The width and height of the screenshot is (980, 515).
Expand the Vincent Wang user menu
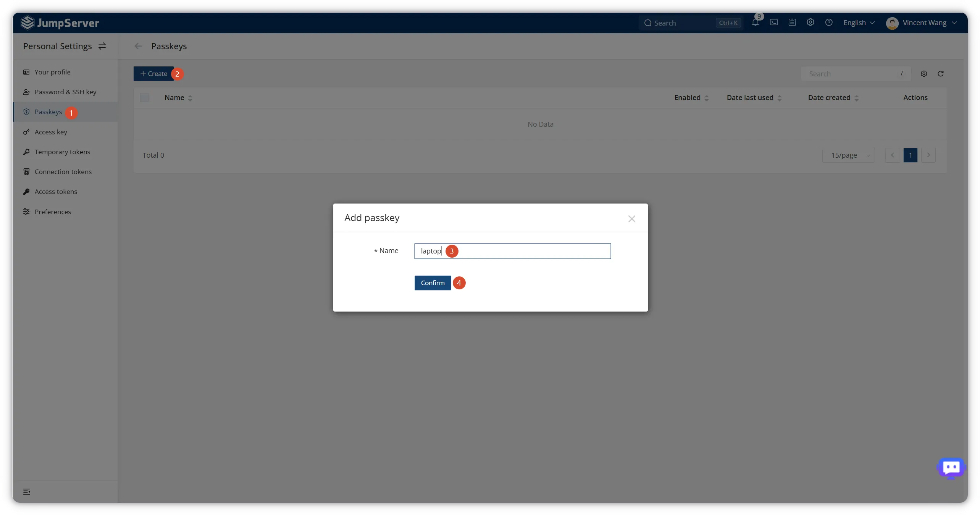pyautogui.click(x=930, y=23)
